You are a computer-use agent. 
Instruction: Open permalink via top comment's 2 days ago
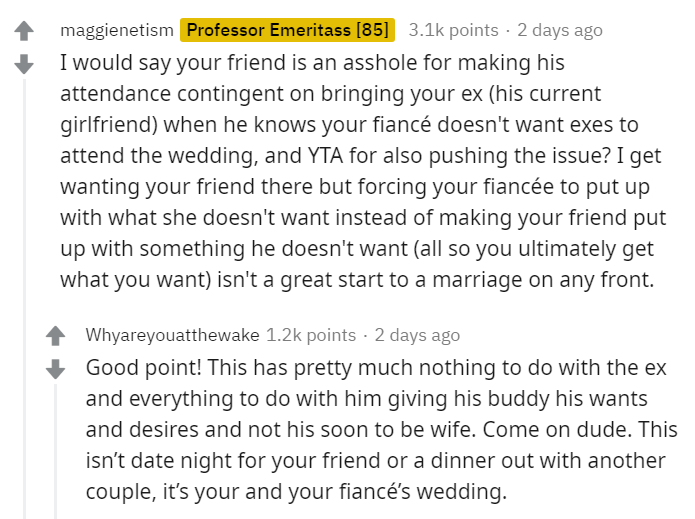tap(560, 30)
